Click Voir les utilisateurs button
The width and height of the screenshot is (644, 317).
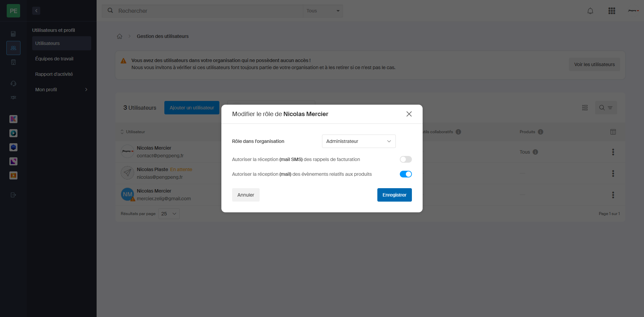pyautogui.click(x=594, y=64)
